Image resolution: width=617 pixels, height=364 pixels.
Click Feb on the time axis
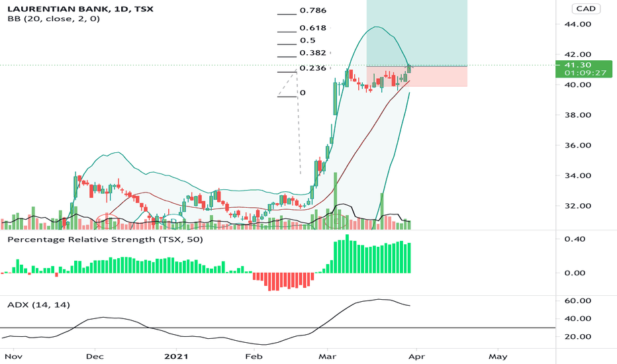pos(254,357)
